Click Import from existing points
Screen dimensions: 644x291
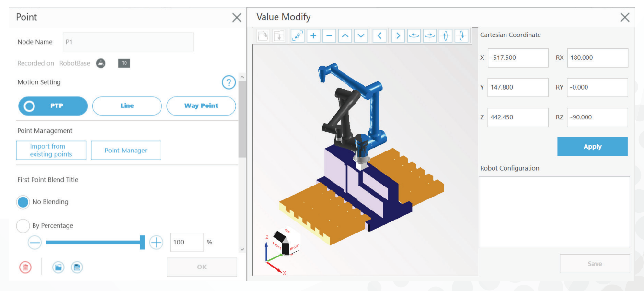51,151
